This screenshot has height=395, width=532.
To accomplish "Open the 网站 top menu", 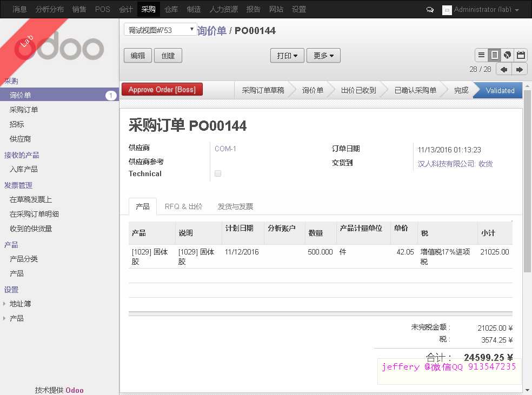I will (276, 9).
